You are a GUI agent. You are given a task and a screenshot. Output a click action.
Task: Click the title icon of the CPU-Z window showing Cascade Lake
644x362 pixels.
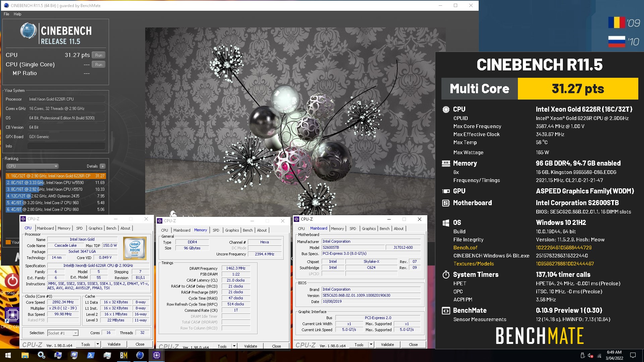23,219
